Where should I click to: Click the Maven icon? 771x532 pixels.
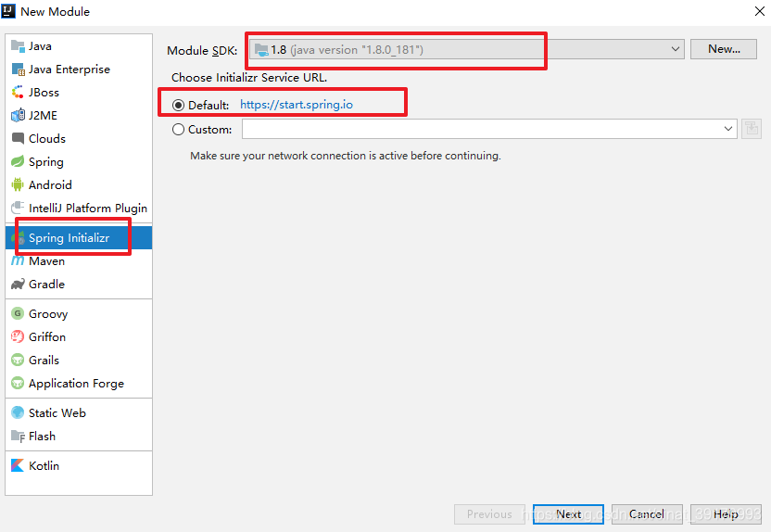(18, 261)
